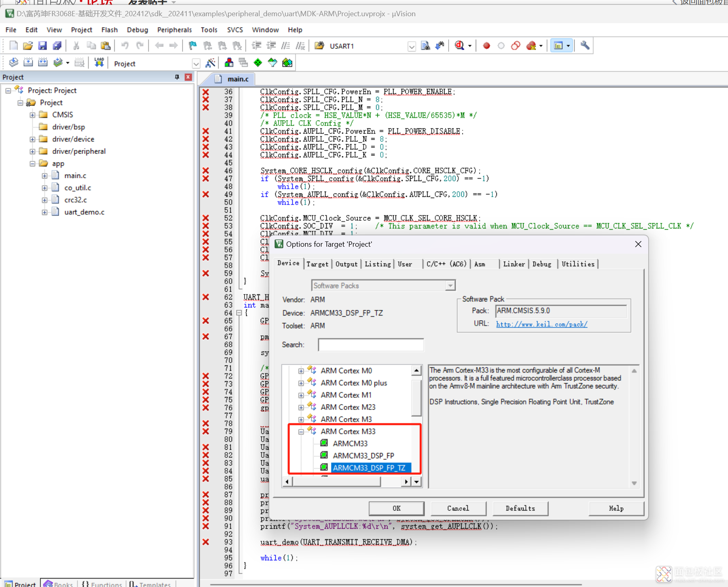
Task: Click the Defaults button
Action: point(520,508)
